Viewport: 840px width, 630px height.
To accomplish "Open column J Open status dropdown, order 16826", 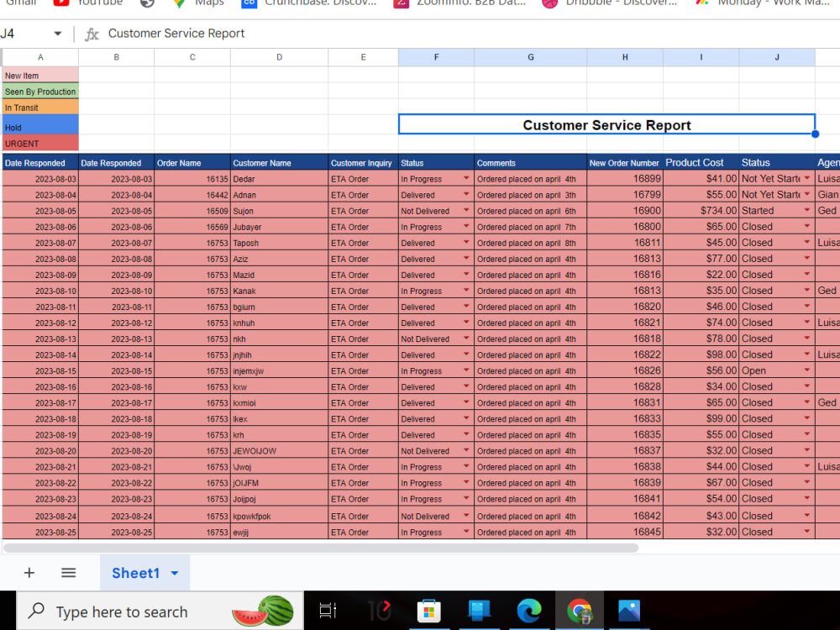I will click(x=806, y=370).
